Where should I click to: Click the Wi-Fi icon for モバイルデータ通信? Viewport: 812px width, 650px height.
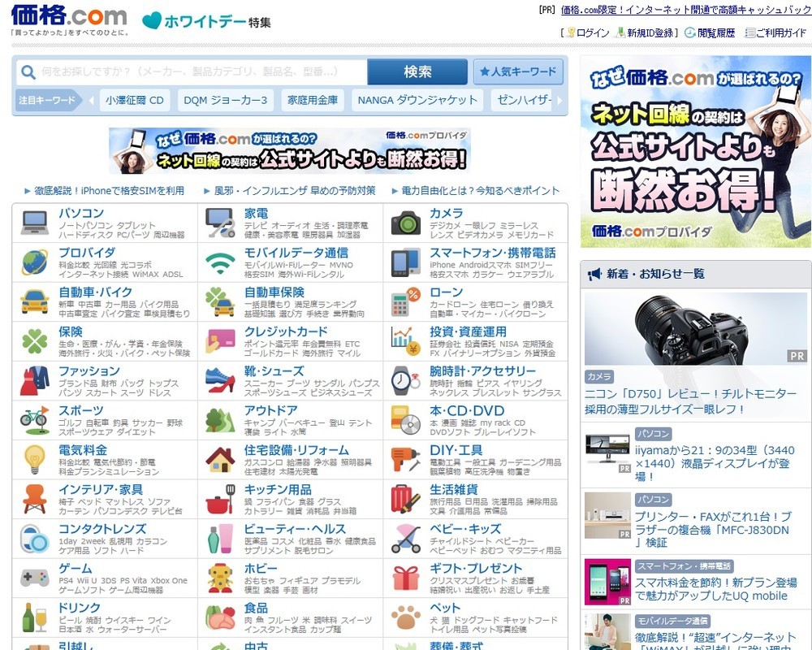click(x=219, y=262)
